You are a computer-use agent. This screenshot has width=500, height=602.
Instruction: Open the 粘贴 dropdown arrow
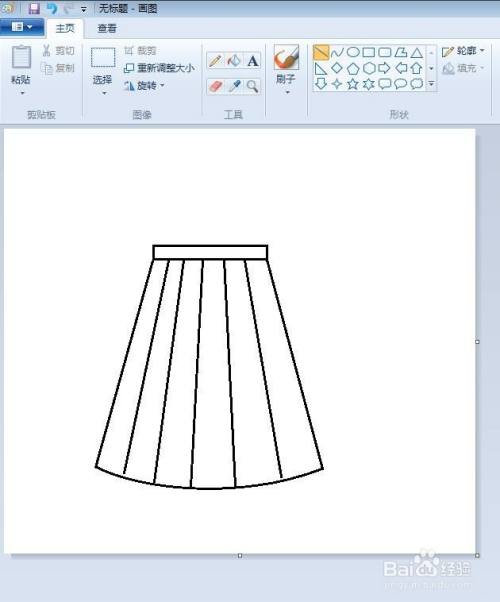22,93
